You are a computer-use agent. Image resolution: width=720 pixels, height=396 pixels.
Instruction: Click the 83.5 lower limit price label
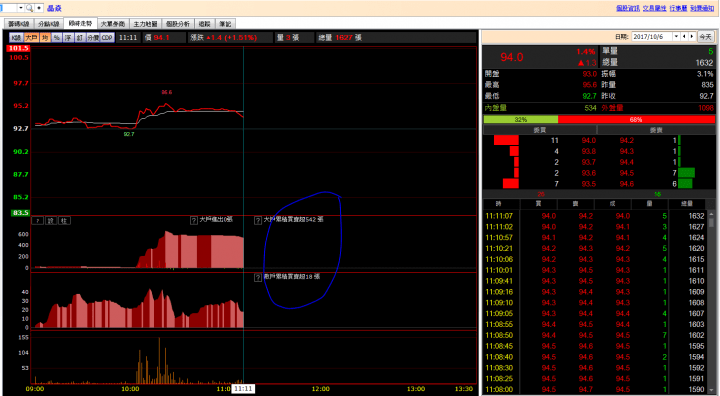pyautogui.click(x=20, y=213)
